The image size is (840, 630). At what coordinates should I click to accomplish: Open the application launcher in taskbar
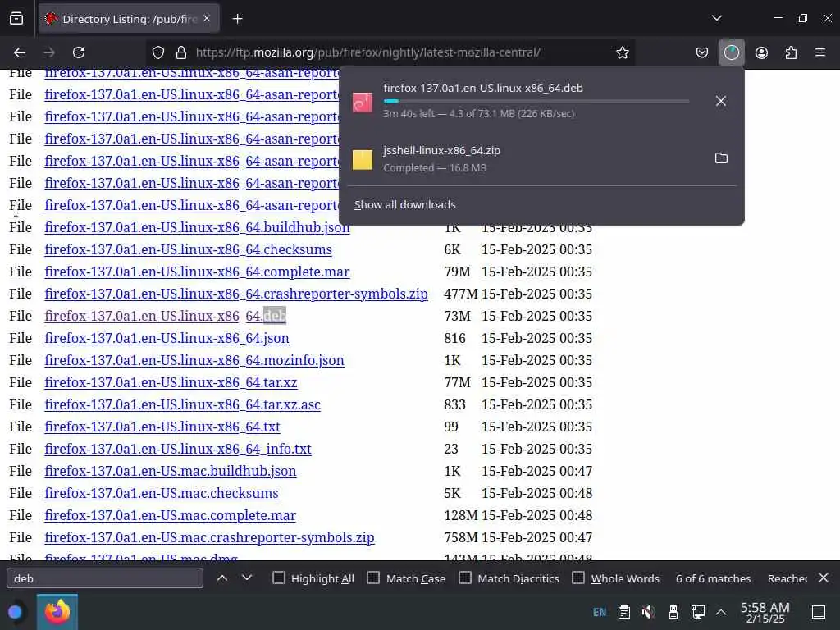[15, 612]
